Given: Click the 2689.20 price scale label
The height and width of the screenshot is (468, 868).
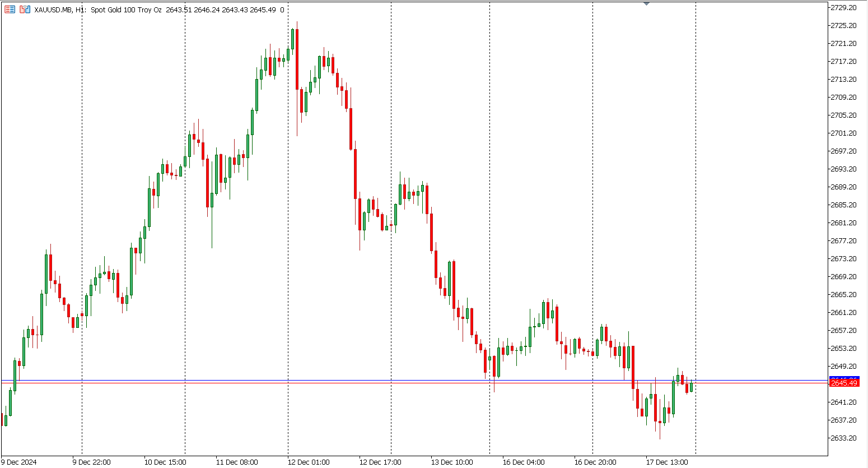Looking at the screenshot, I should 844,187.
